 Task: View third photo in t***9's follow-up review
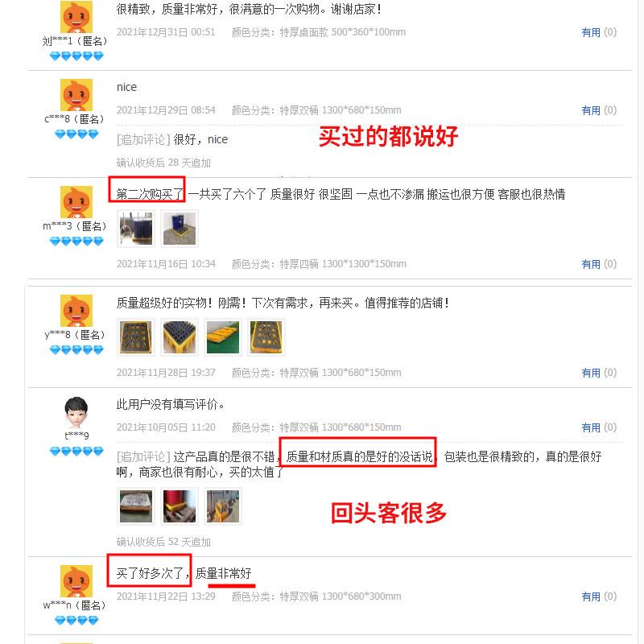tap(223, 506)
